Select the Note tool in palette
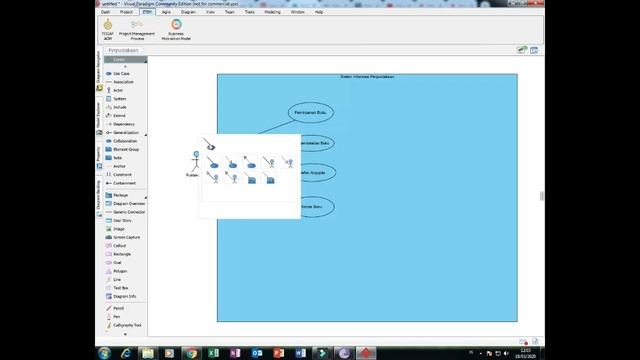 118,158
